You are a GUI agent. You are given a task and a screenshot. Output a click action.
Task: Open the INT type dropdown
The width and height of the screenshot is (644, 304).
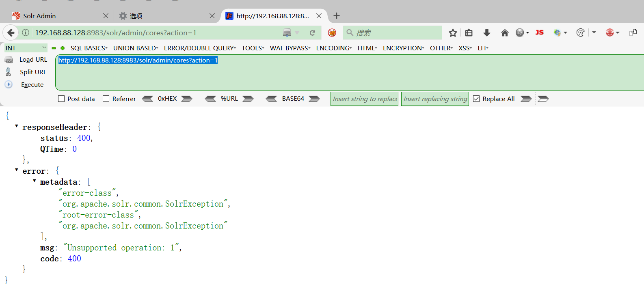[26, 48]
